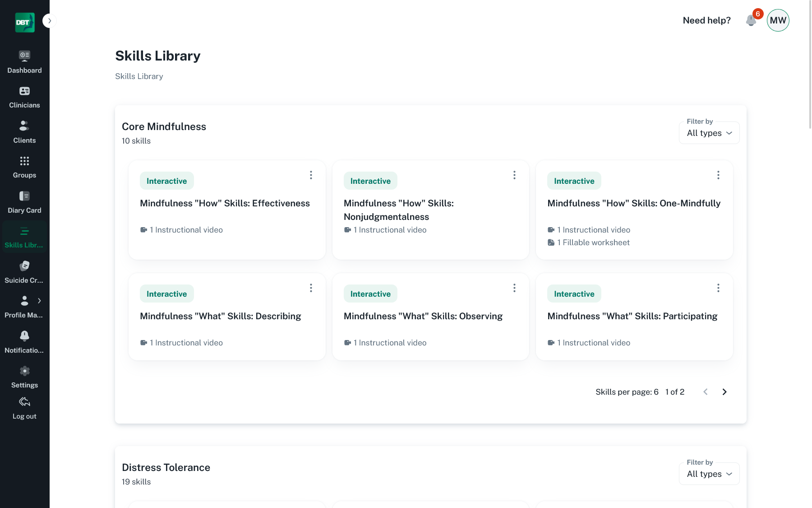Expand the Profile Management submenu chevron
This screenshot has height=508, width=812.
click(x=39, y=301)
